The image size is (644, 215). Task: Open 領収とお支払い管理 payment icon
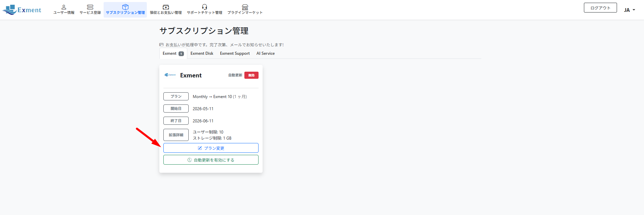pos(166,7)
